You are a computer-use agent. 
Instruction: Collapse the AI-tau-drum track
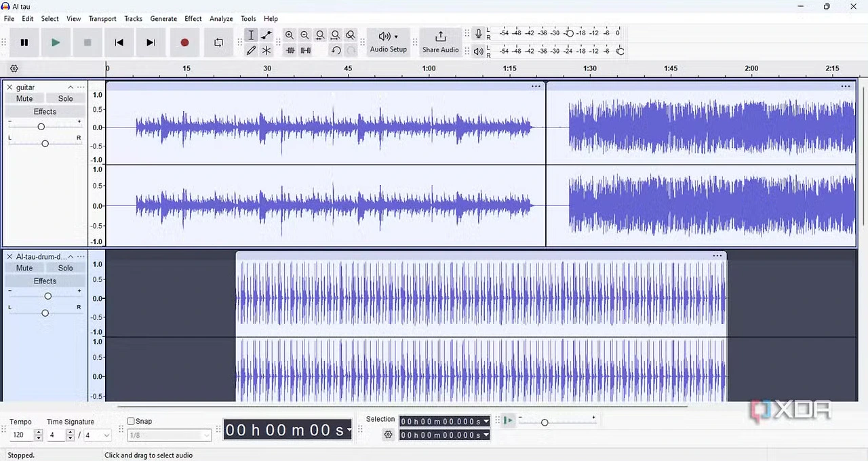pyautogui.click(x=71, y=257)
